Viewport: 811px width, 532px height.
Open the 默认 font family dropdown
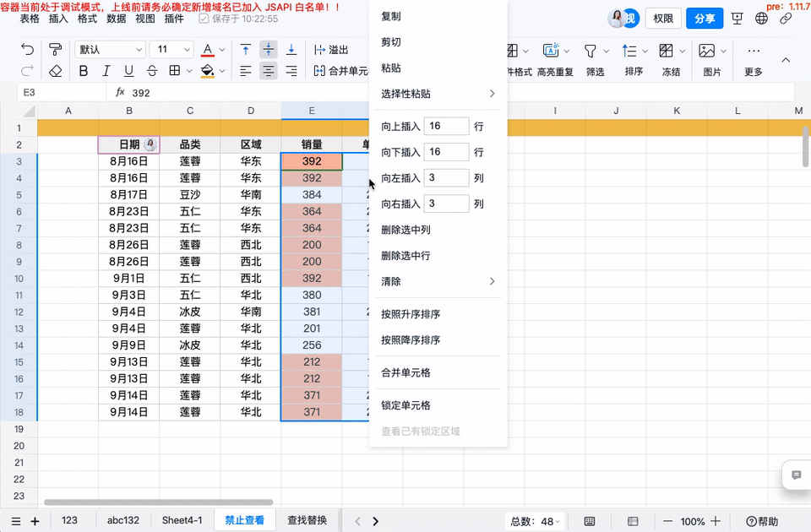click(x=110, y=50)
